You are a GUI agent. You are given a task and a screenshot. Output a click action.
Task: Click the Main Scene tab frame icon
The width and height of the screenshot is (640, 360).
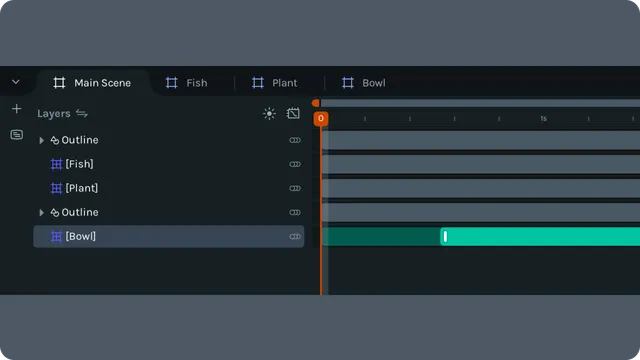(59, 83)
